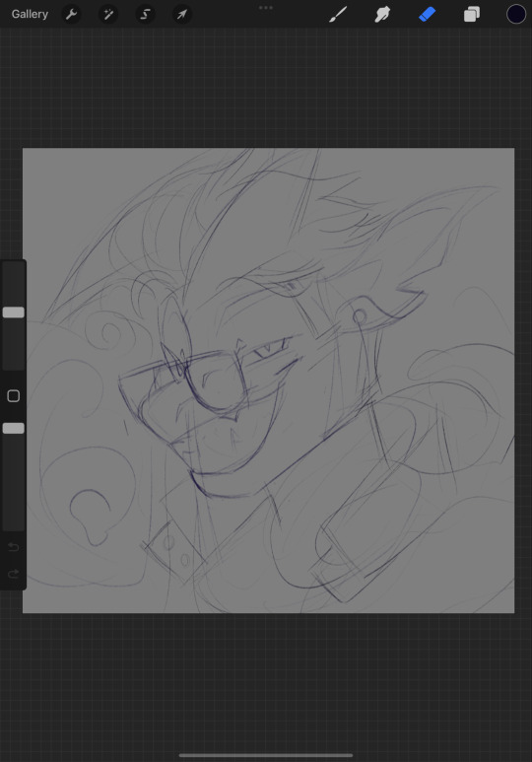The height and width of the screenshot is (762, 532).
Task: Select the Smudge tool
Action: point(382,14)
